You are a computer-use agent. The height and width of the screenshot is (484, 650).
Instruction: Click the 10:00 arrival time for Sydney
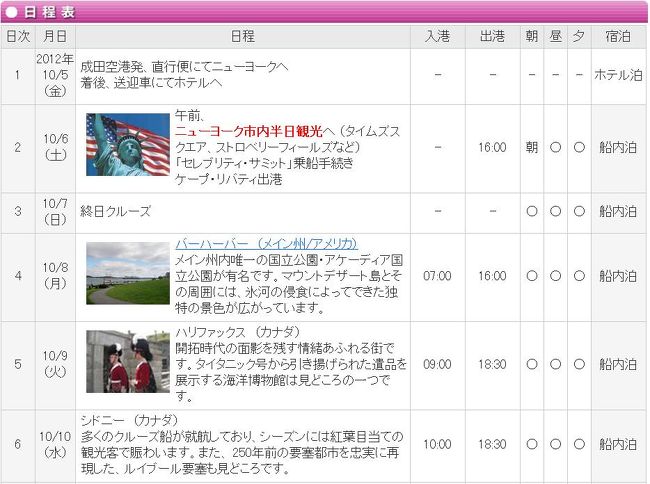point(437,445)
